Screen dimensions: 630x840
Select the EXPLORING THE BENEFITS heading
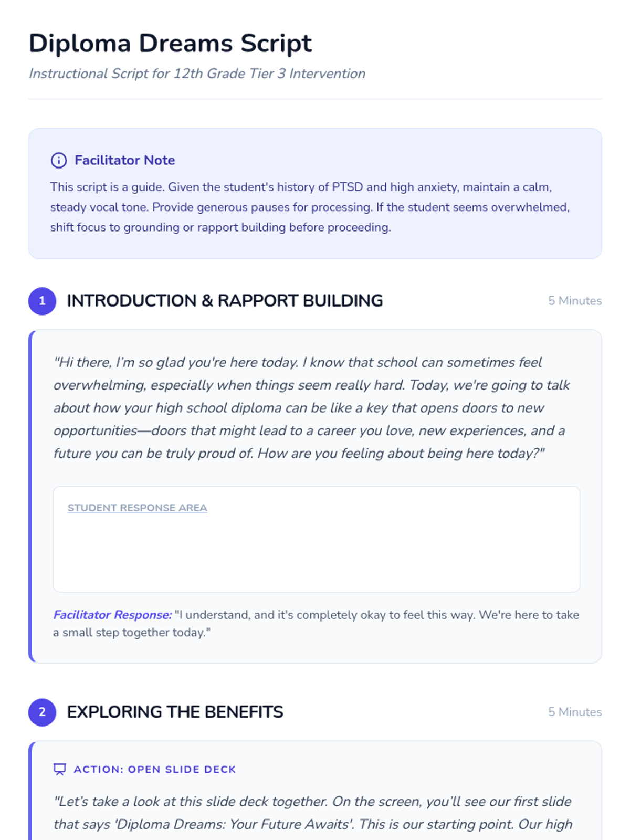tap(175, 712)
